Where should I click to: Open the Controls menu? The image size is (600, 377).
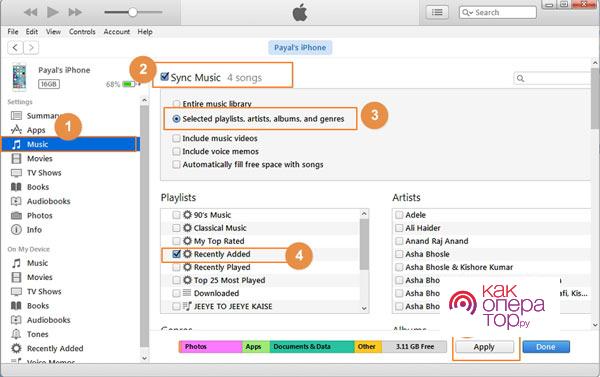tap(82, 32)
